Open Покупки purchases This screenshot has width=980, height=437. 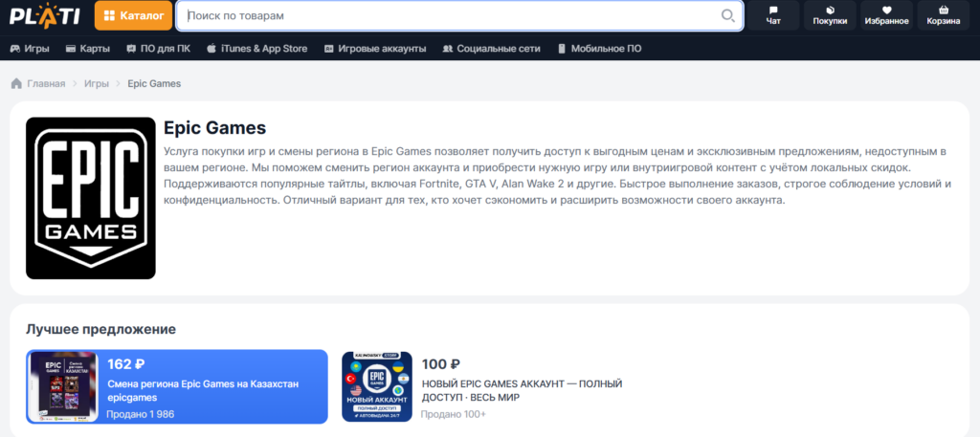[x=830, y=15]
